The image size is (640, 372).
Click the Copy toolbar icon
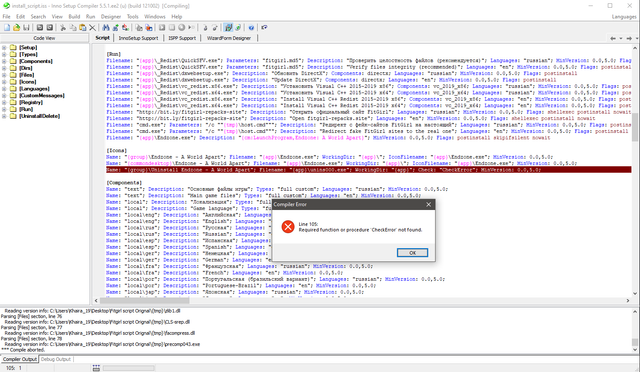(x=73, y=27)
